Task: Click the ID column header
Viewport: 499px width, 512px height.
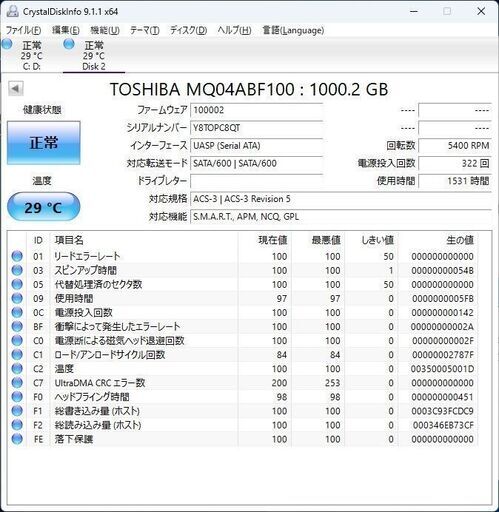Action: (x=38, y=240)
